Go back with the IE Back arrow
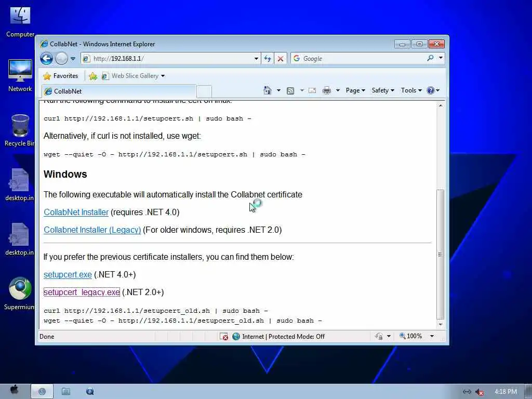The height and width of the screenshot is (399, 532). (x=46, y=58)
